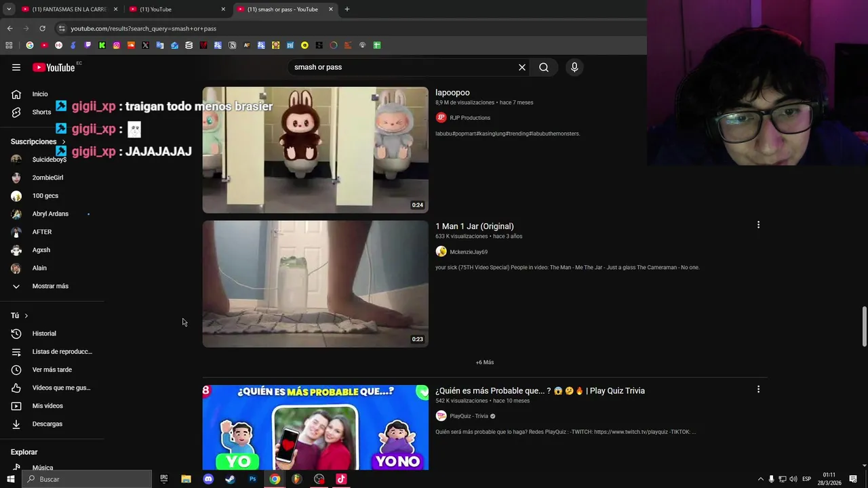The width and height of the screenshot is (868, 488).
Task: Click the Buscar taskbar search box
Action: (87, 479)
